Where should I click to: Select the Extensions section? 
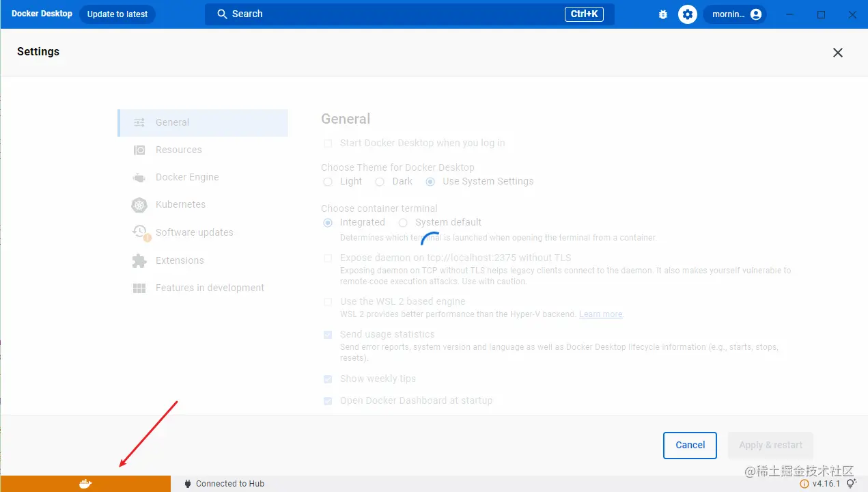click(x=203, y=260)
